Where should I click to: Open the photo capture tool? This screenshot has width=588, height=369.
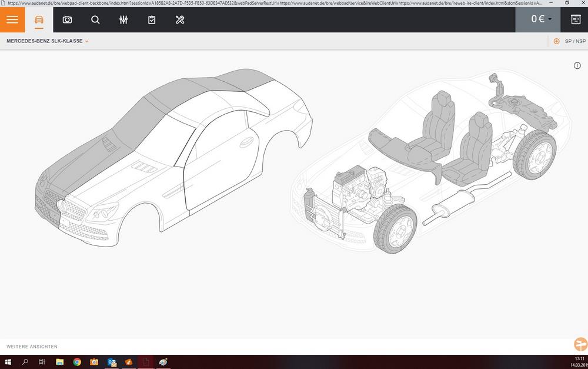tap(67, 19)
